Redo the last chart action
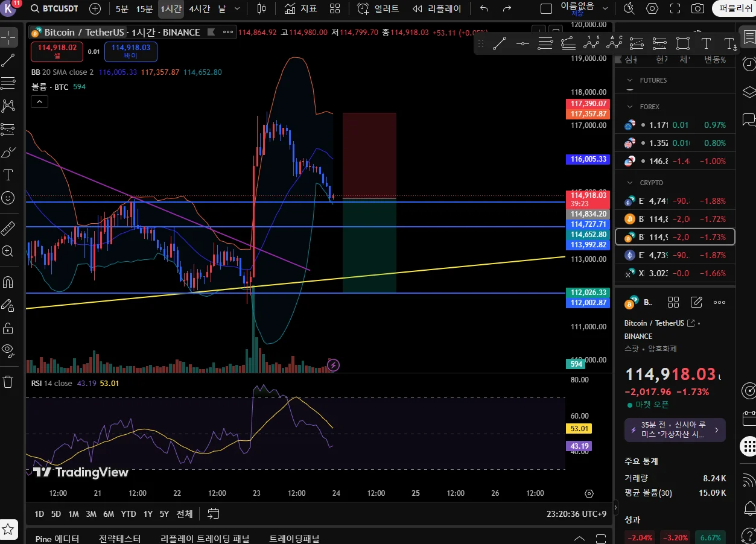This screenshot has height=544, width=756. tap(507, 8)
